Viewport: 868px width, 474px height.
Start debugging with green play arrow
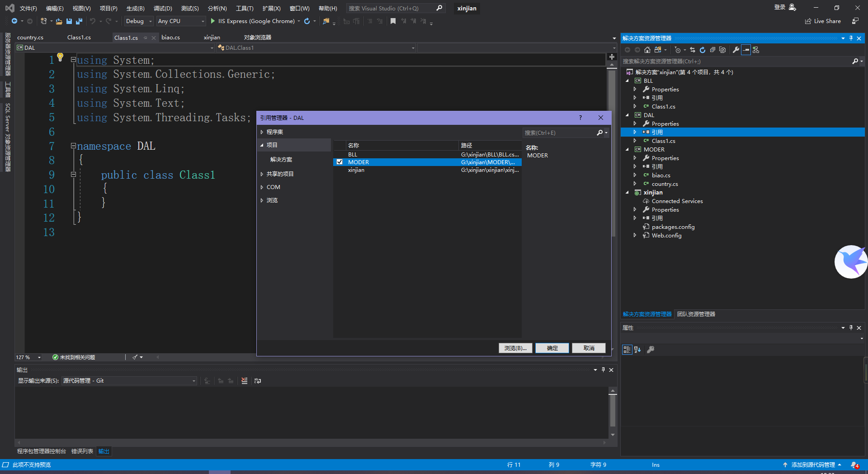point(213,21)
